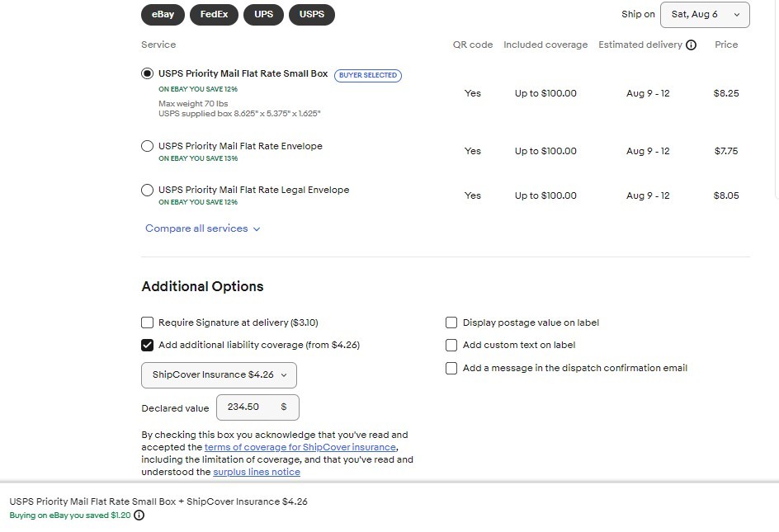Viewport: 779px width, 532px height.
Task: Check Add a message in dispatch confirmation email
Action: pyautogui.click(x=451, y=368)
